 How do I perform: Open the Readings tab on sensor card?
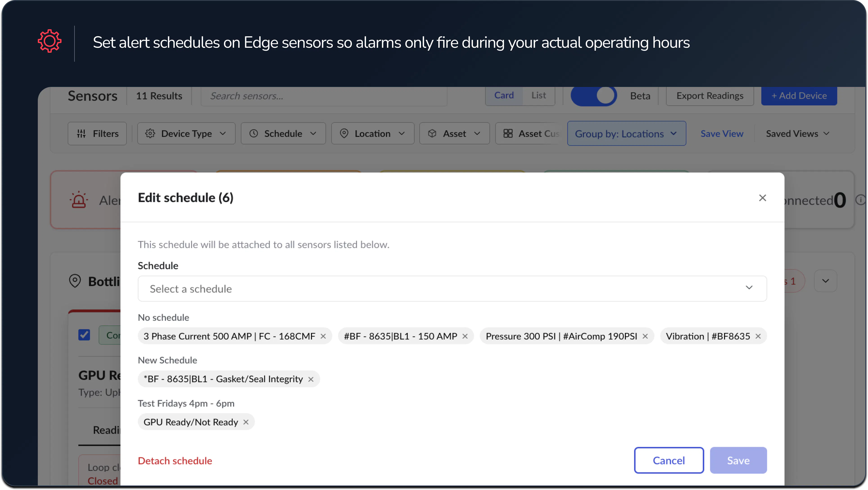(x=106, y=430)
